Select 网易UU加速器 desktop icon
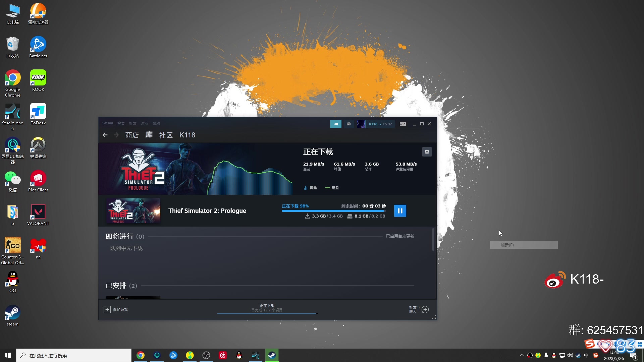The height and width of the screenshot is (362, 644). [13, 150]
